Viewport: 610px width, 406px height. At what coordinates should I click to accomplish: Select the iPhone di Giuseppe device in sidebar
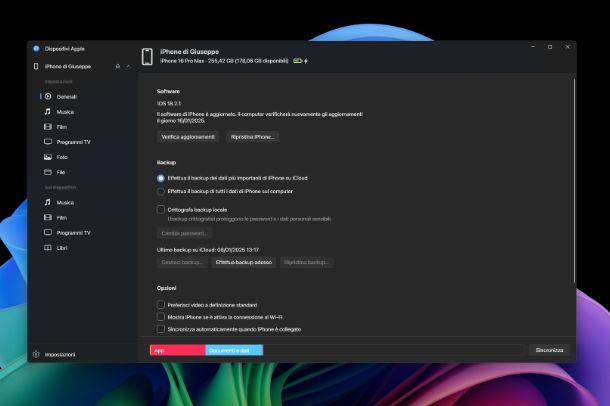[x=68, y=66]
